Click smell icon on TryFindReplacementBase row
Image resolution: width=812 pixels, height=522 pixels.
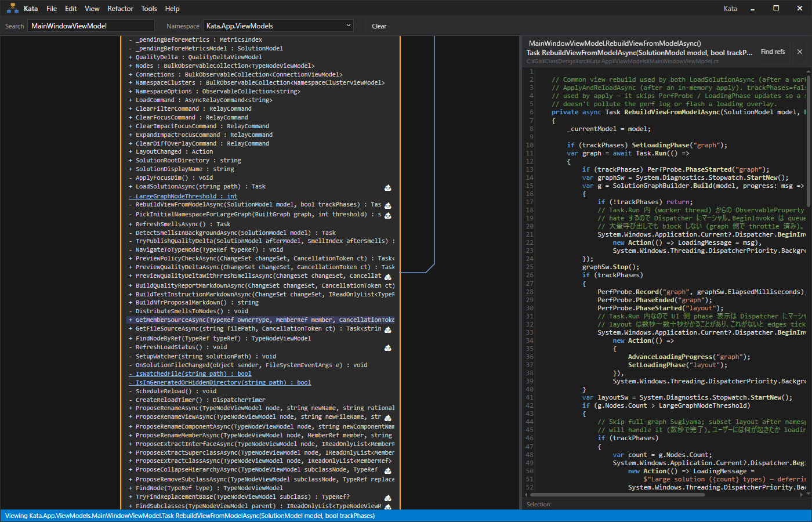pos(387,498)
